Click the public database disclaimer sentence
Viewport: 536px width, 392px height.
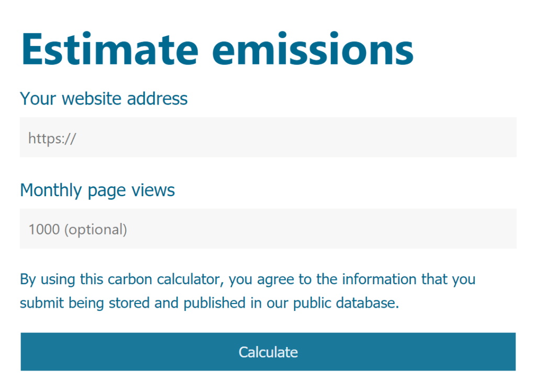point(248,290)
